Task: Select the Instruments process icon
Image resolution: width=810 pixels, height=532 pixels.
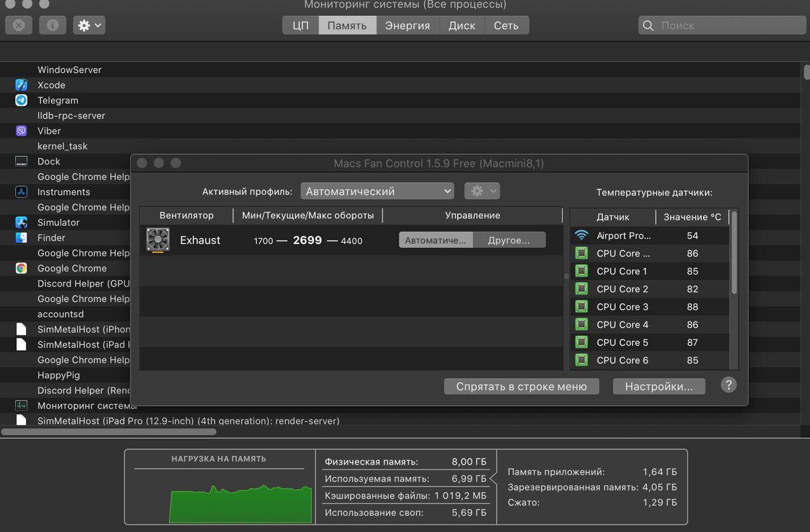Action: [x=22, y=192]
